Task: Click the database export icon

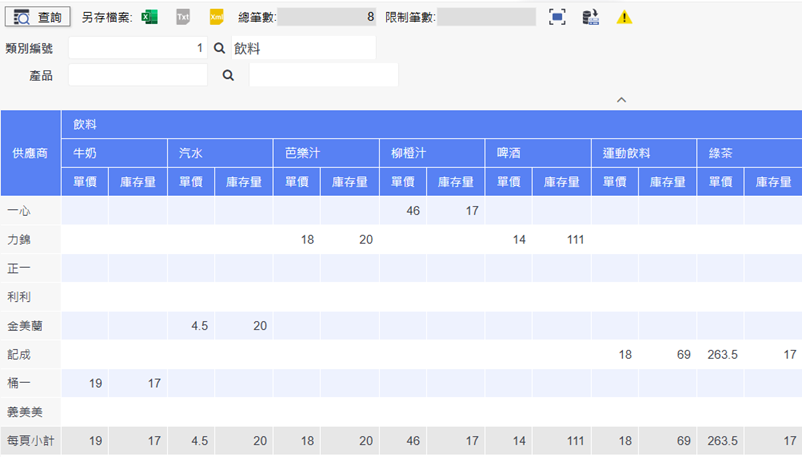Action: (x=591, y=17)
